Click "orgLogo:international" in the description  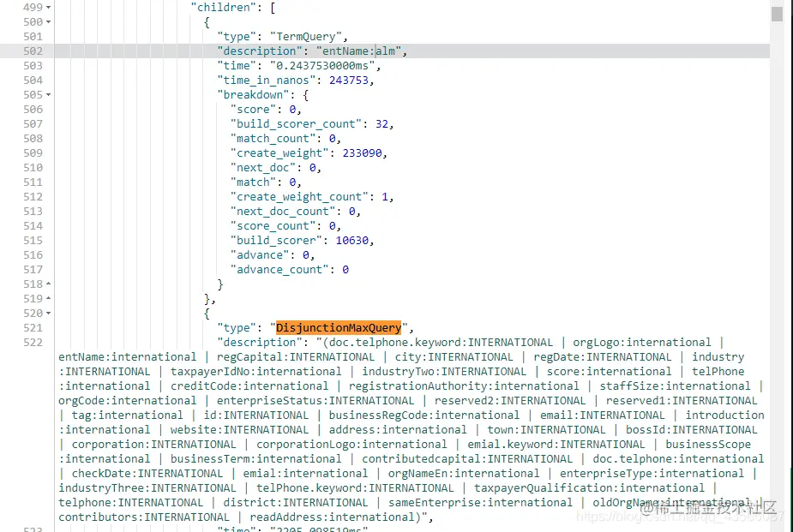[642, 343]
